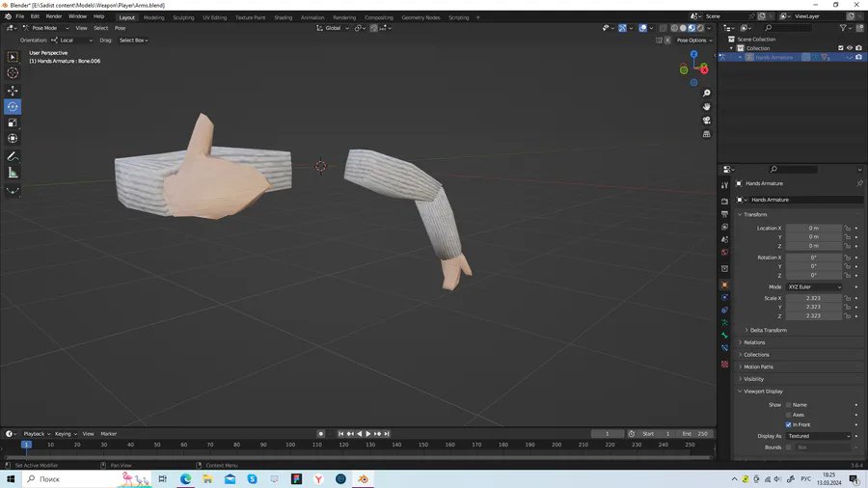Jump to the timeline end frame button
Viewport: 868px width, 488px height.
(x=387, y=434)
